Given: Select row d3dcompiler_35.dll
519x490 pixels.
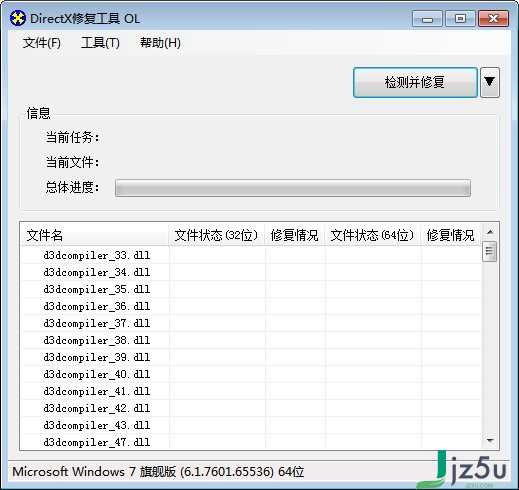Looking at the screenshot, I should coord(251,289).
